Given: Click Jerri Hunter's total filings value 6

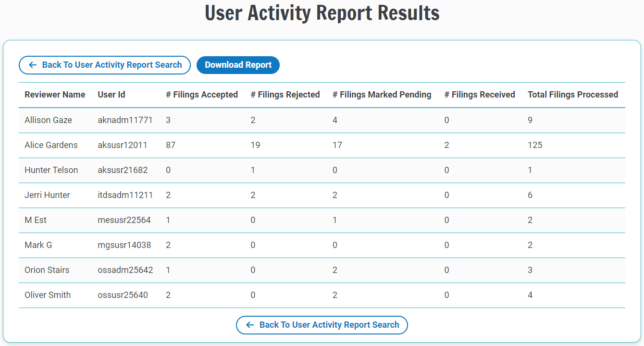Looking at the screenshot, I should click(530, 195).
